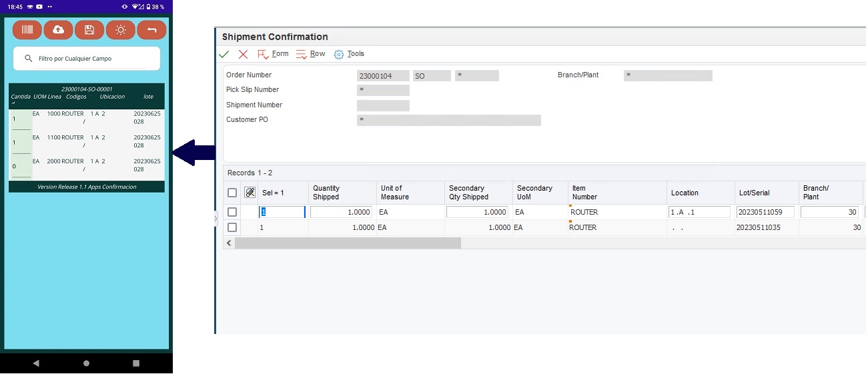
Task: Tap Android back navigation button
Action: [x=36, y=363]
